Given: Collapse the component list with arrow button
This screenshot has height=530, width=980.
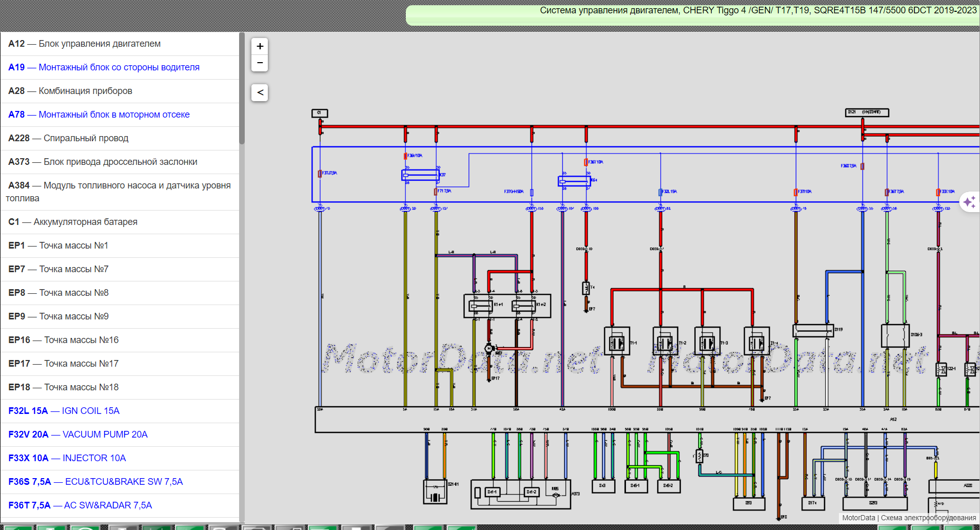Looking at the screenshot, I should click(260, 92).
